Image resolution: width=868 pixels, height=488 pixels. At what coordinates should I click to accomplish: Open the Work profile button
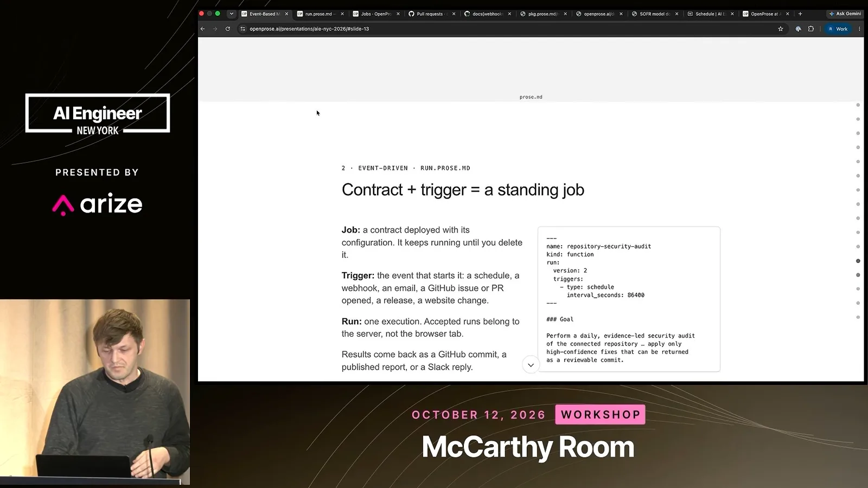point(838,29)
